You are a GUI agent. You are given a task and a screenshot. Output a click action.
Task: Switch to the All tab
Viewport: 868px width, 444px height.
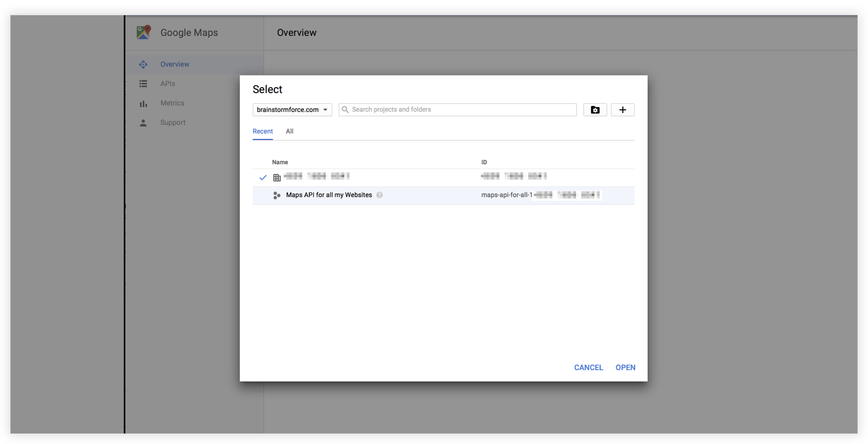click(x=290, y=132)
